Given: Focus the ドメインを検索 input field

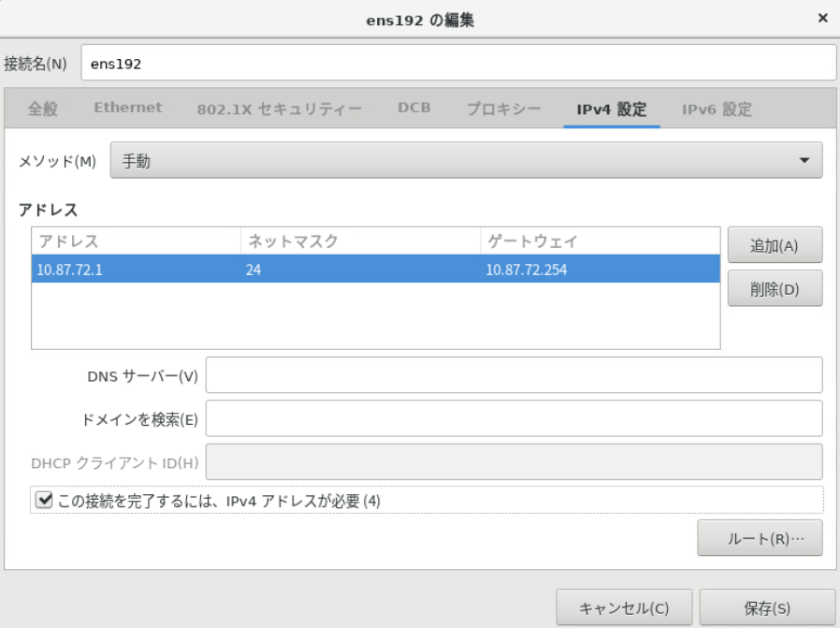Looking at the screenshot, I should point(514,418).
